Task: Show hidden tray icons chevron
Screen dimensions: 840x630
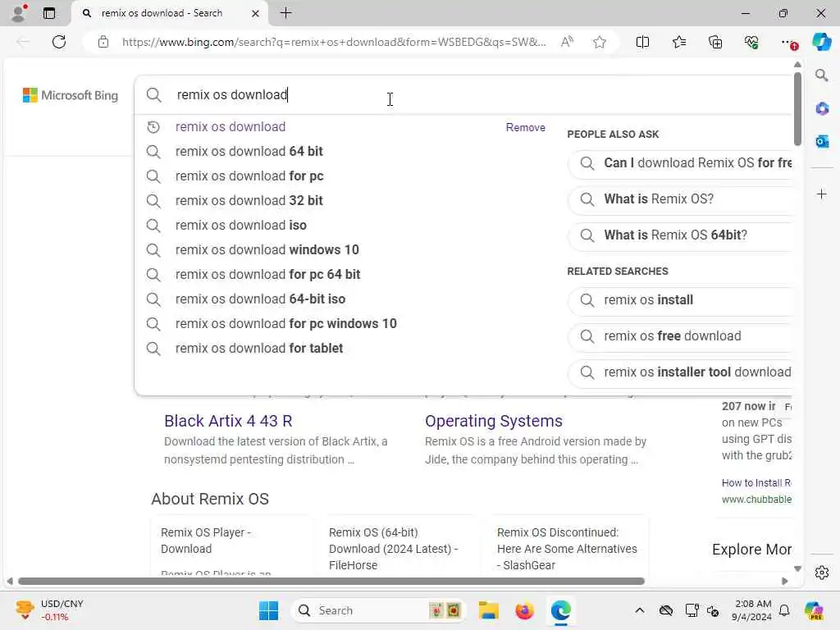Action: (x=640, y=610)
